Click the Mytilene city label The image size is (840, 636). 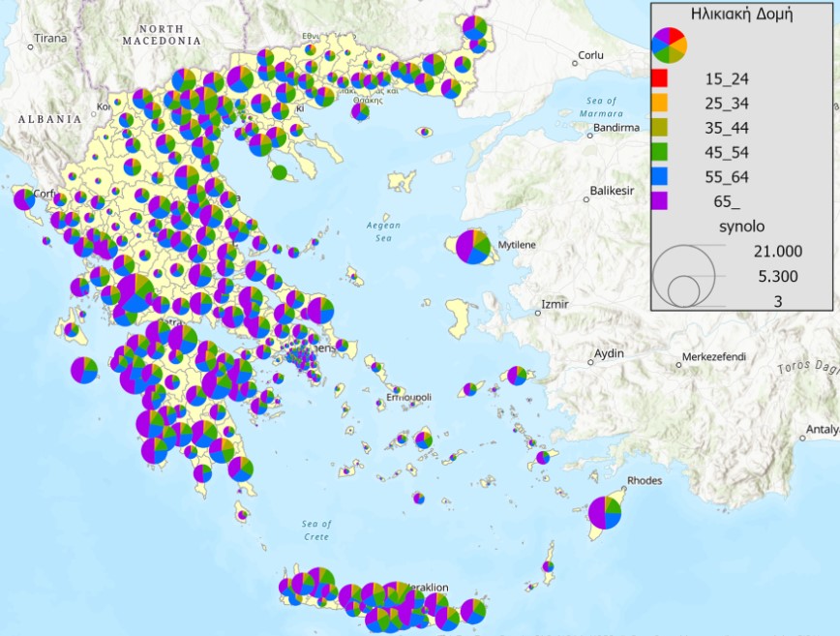(517, 245)
